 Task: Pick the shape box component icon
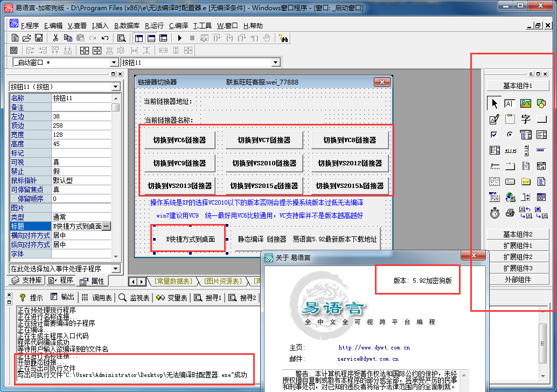coord(541,103)
